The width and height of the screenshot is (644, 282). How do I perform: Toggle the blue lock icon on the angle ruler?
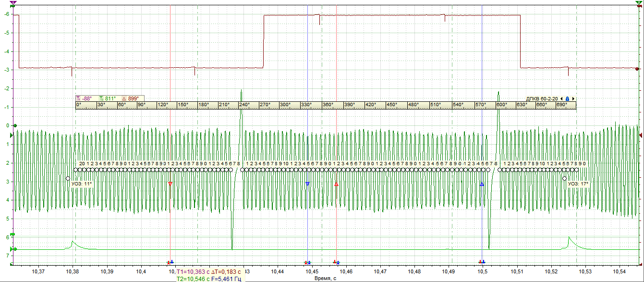tap(567, 98)
